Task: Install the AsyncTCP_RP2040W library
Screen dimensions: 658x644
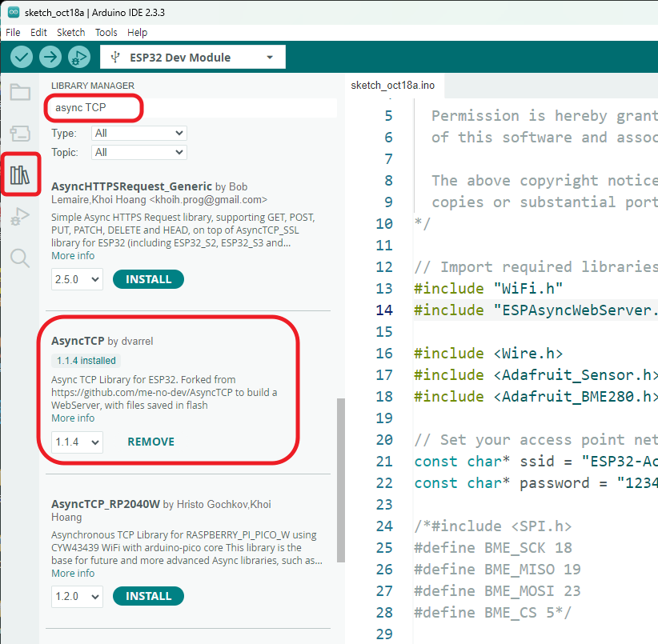Action: coord(149,596)
